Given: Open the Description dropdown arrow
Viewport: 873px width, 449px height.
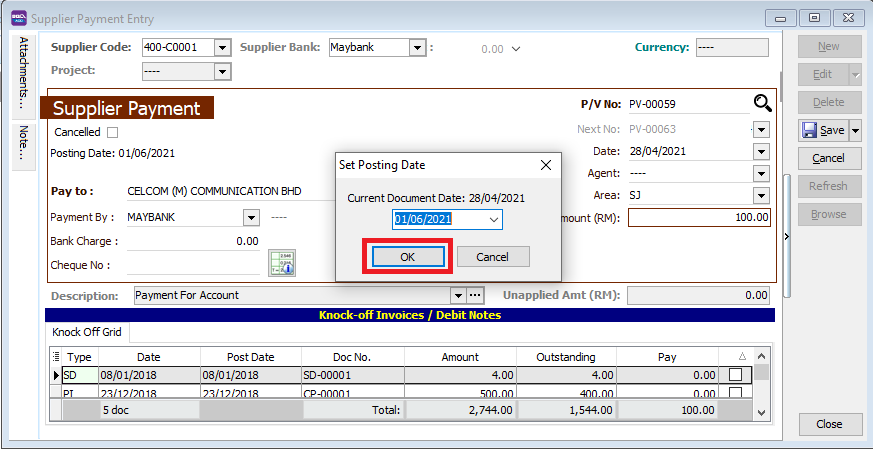Looking at the screenshot, I should click(x=458, y=295).
